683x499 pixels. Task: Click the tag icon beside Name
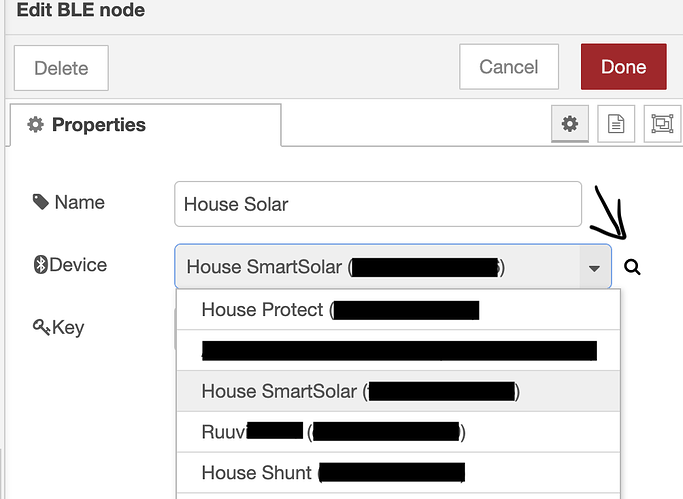point(41,202)
